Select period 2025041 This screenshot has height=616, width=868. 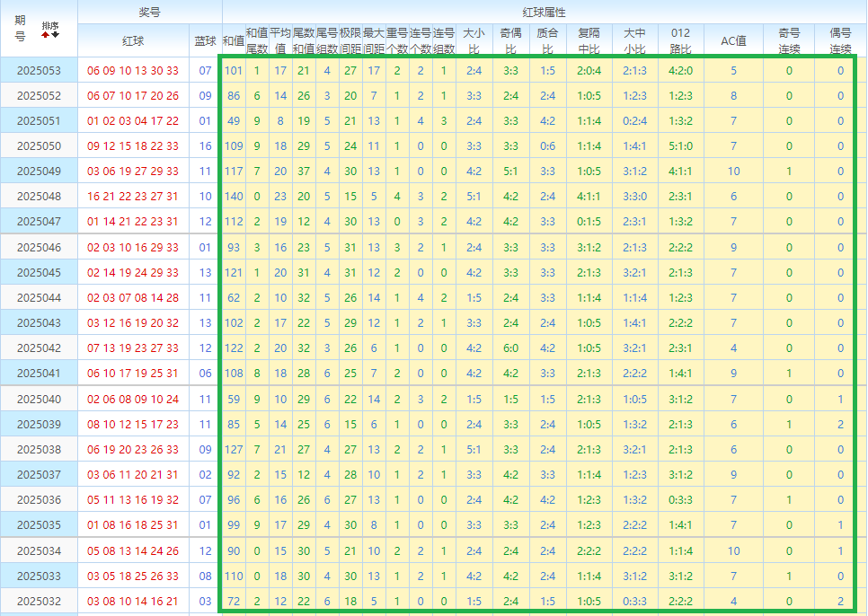coord(39,374)
